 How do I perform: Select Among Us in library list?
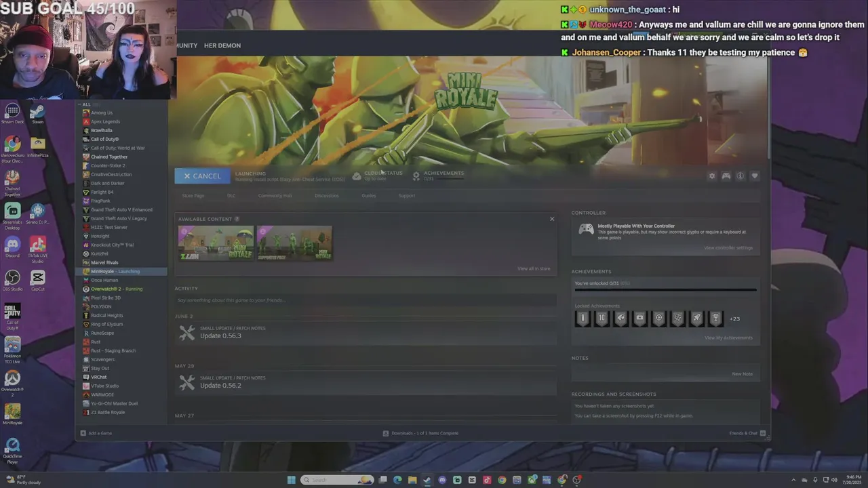pos(102,113)
